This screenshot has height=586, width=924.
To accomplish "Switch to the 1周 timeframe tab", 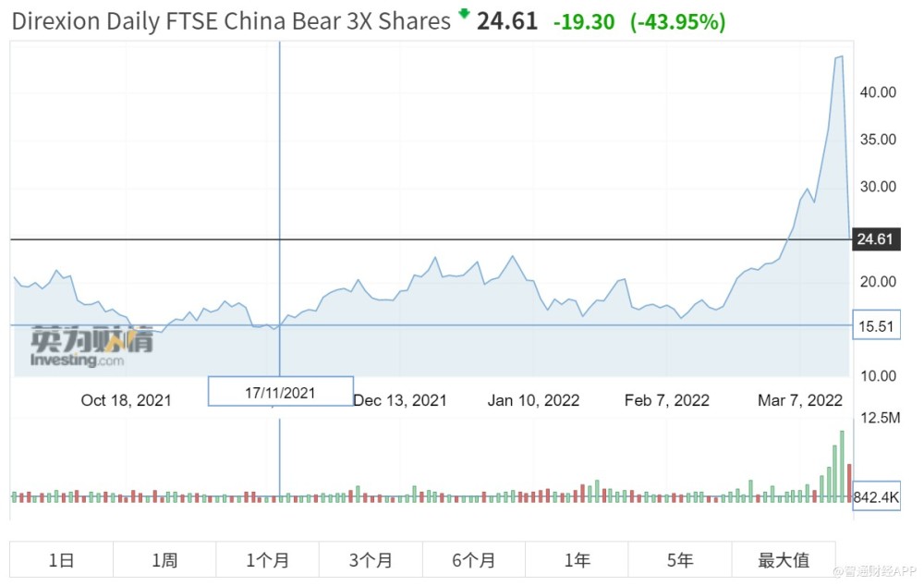I will (164, 560).
